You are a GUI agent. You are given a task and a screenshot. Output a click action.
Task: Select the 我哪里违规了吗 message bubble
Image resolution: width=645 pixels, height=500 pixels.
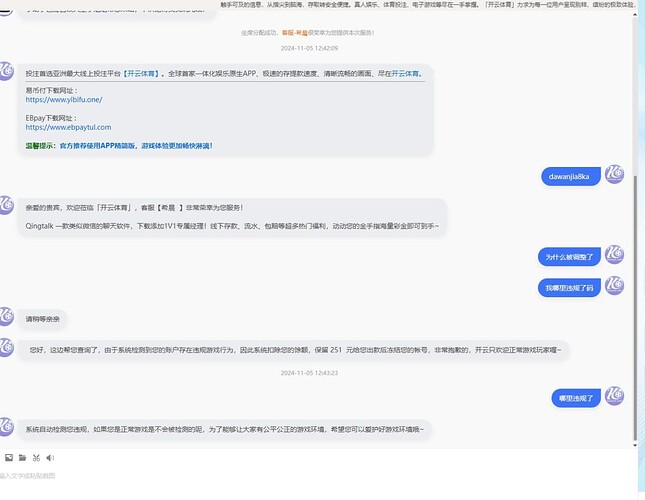point(569,288)
